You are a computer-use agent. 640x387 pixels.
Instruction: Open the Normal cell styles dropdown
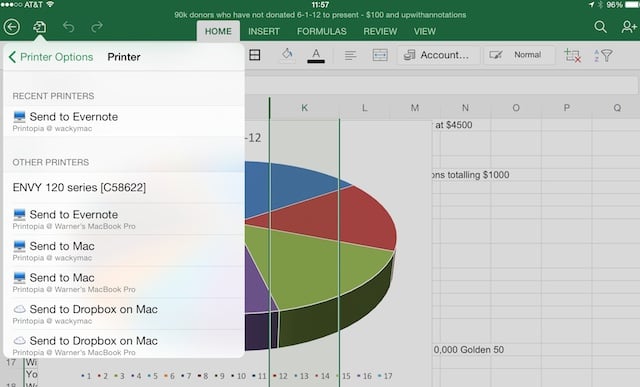click(519, 55)
